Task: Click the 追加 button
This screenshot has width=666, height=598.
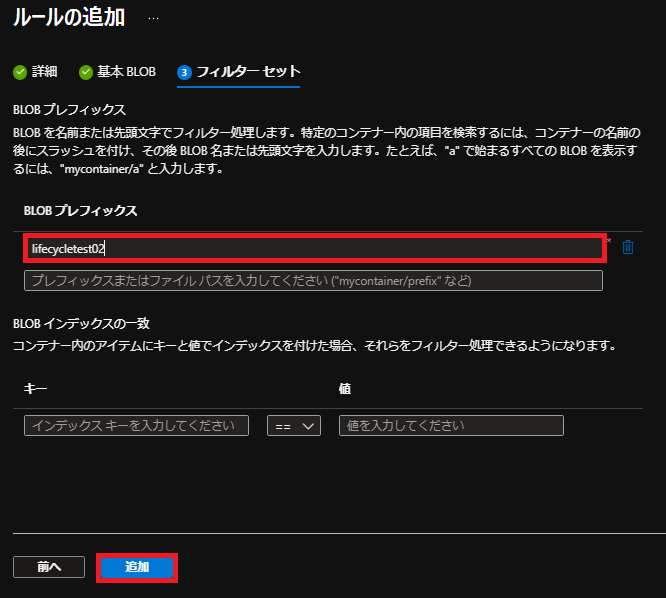Action: click(137, 567)
